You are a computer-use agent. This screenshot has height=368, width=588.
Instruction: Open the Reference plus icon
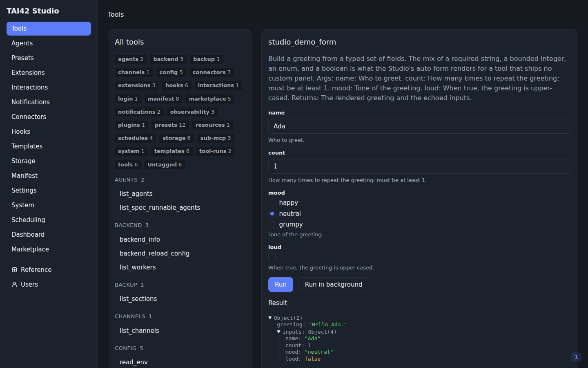(14, 269)
